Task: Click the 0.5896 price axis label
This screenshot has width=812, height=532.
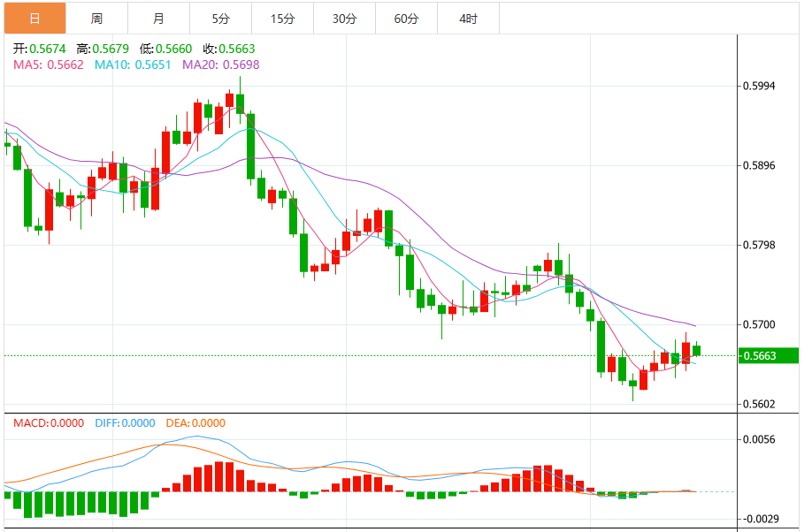Action: click(x=759, y=165)
